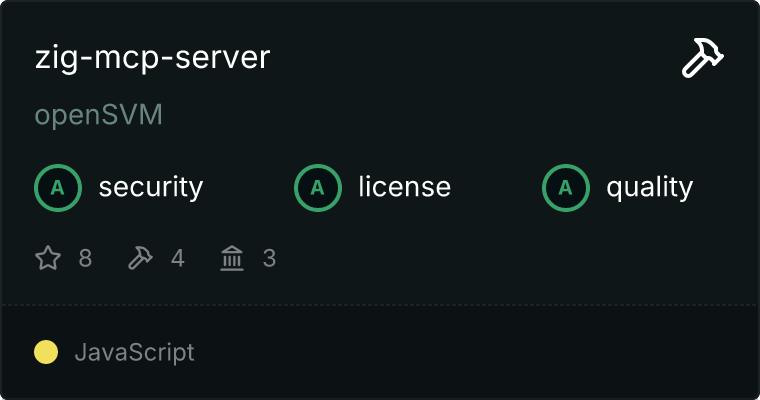The width and height of the screenshot is (760, 400).
Task: Click the star count number 8
Action: [85, 259]
